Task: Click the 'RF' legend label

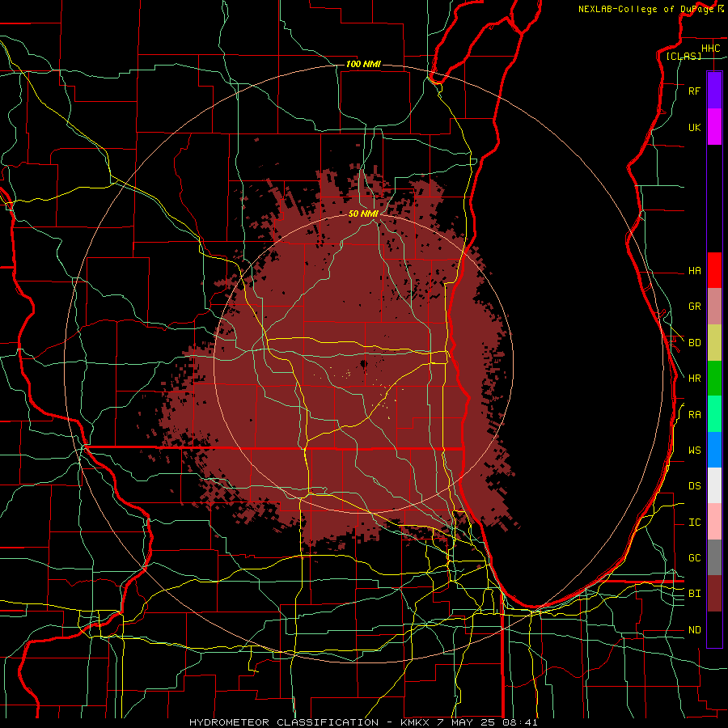Action: click(x=695, y=91)
